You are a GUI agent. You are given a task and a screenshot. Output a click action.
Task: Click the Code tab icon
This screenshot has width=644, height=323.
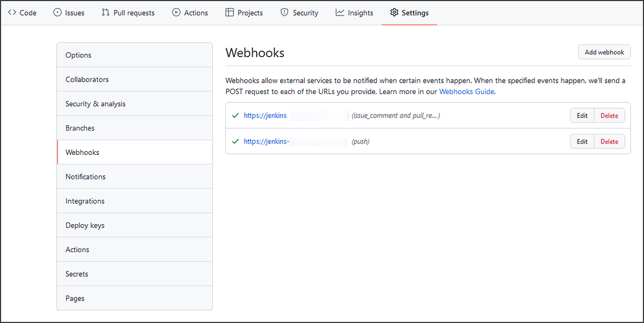[11, 12]
